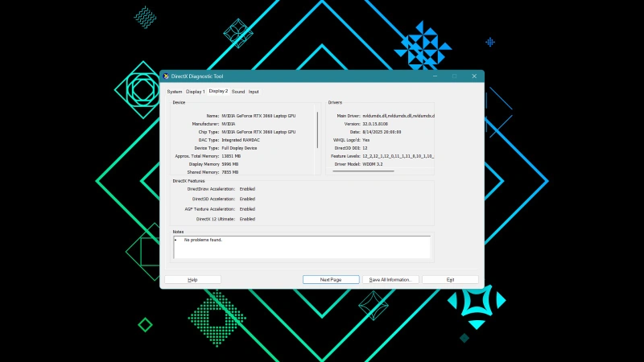Click Save All Information button

(390, 280)
